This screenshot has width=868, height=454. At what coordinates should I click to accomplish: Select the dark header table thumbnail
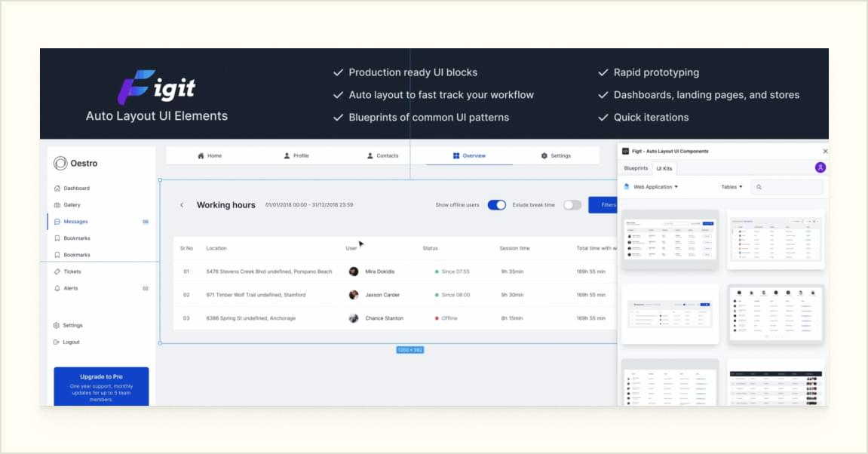775,384
